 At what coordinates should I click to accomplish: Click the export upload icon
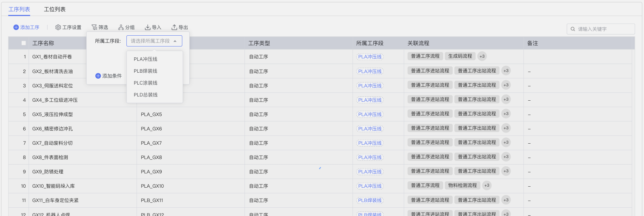coord(174,27)
